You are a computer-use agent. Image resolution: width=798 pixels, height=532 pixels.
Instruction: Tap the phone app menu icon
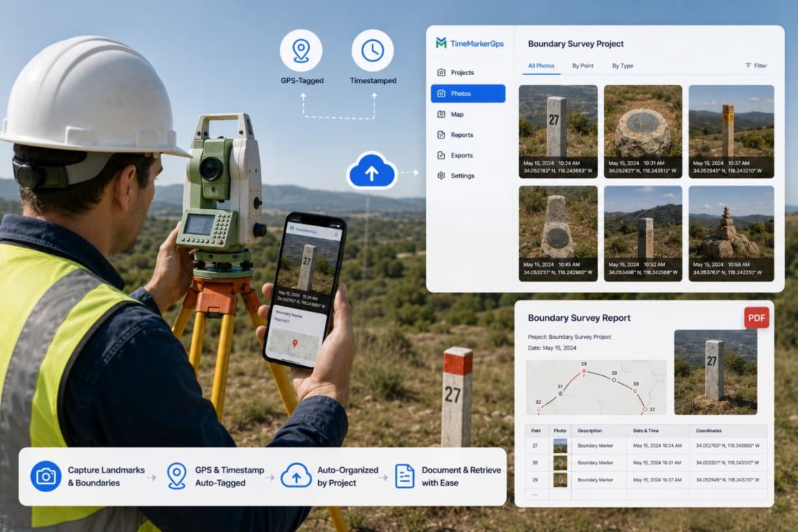click(x=337, y=235)
